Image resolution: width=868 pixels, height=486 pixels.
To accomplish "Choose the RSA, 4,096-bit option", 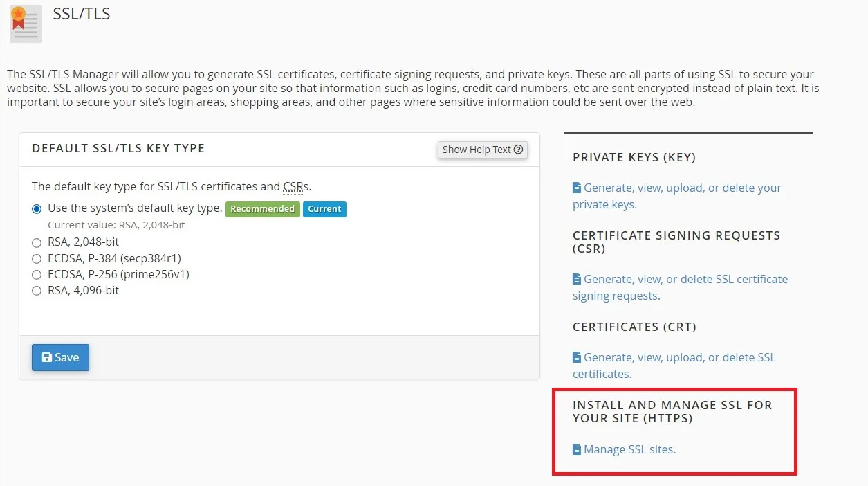I will 37,290.
